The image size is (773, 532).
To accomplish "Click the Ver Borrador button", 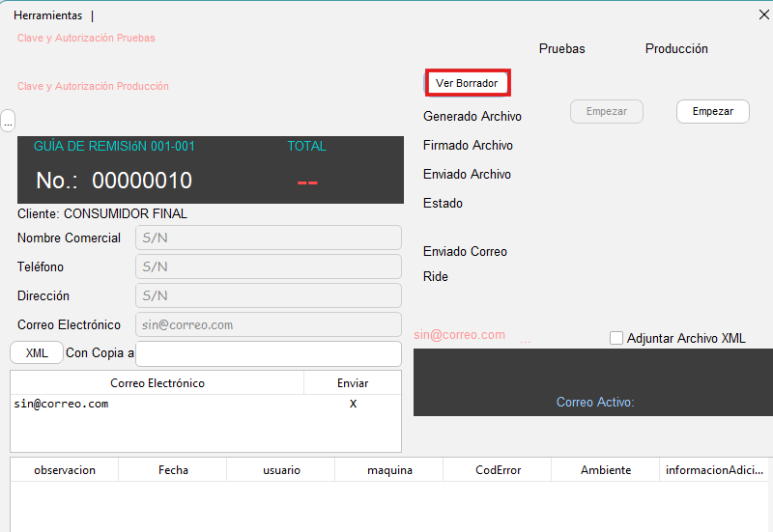I will click(467, 83).
